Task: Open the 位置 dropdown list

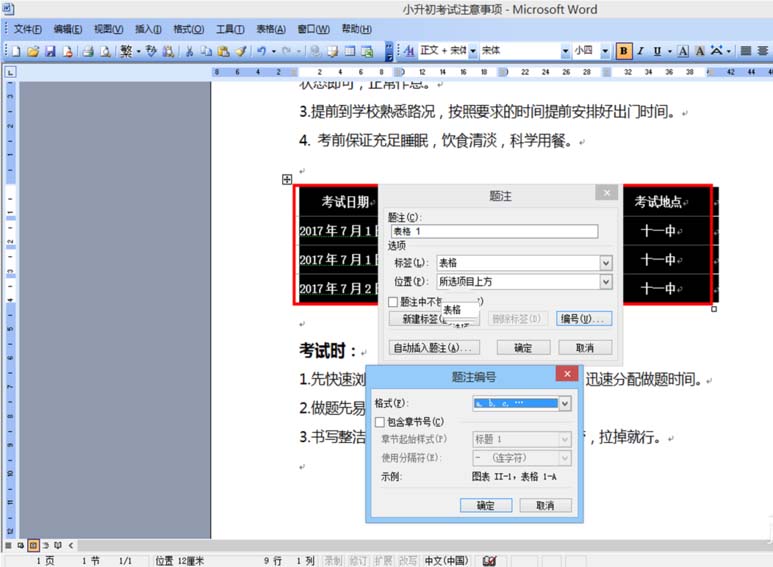Action: pos(606,282)
